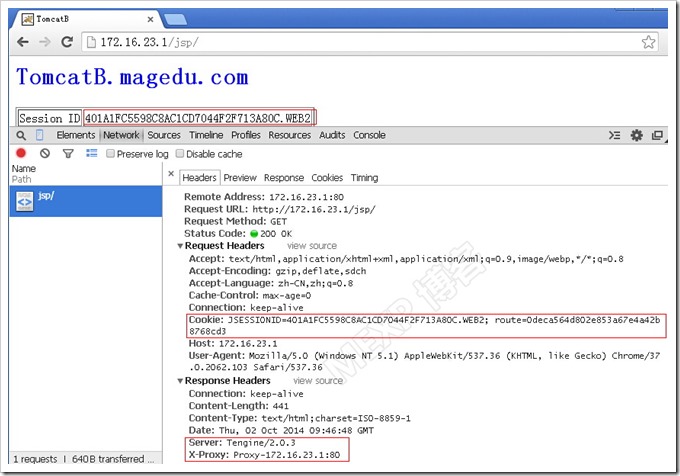The image size is (680, 476).
Task: Click the Remote Address value
Action: tap(307, 197)
